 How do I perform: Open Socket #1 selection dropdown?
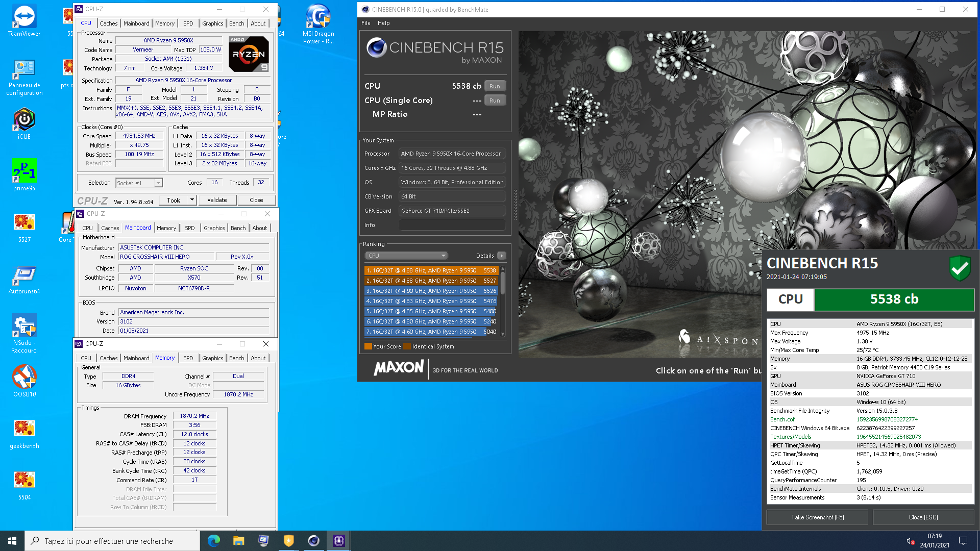(139, 183)
